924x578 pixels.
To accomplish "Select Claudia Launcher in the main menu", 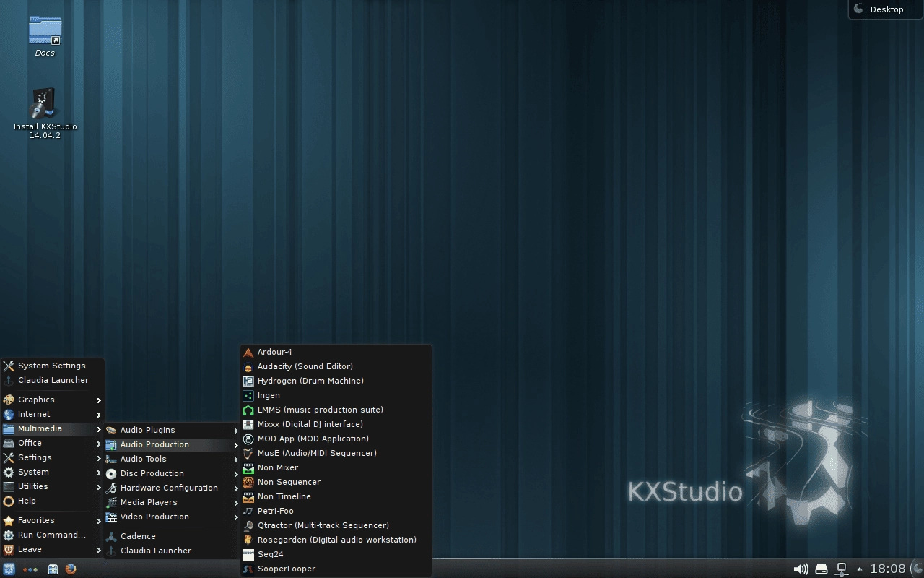I will [53, 380].
